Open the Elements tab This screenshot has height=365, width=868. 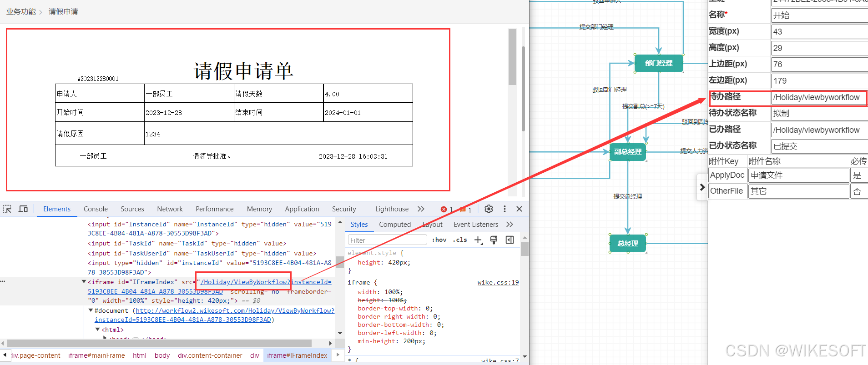[x=57, y=209]
